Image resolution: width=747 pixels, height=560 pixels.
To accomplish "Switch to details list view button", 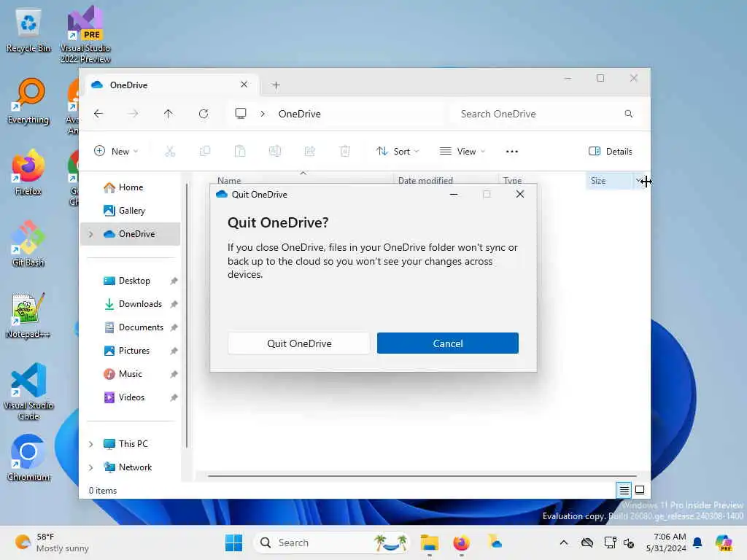I will 624,490.
